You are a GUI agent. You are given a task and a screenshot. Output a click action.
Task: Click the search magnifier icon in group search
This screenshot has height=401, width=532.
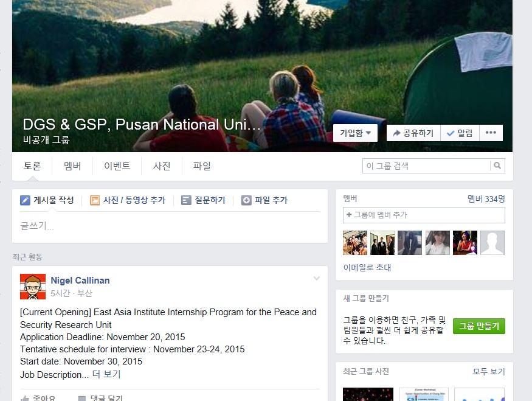pos(497,166)
